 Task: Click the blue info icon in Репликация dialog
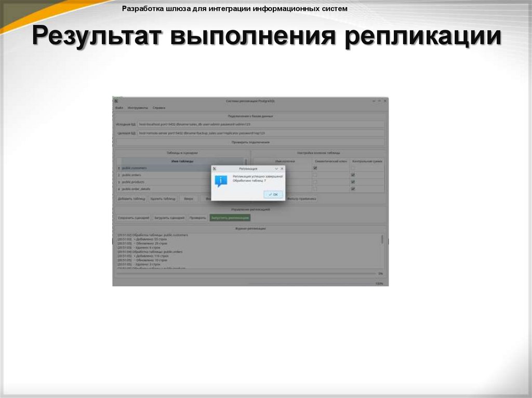click(220, 180)
